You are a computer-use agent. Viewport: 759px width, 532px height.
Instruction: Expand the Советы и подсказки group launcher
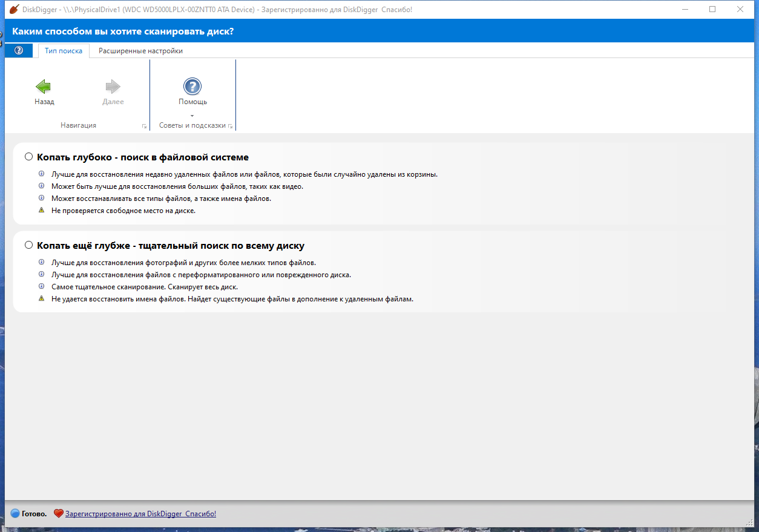pyautogui.click(x=231, y=126)
